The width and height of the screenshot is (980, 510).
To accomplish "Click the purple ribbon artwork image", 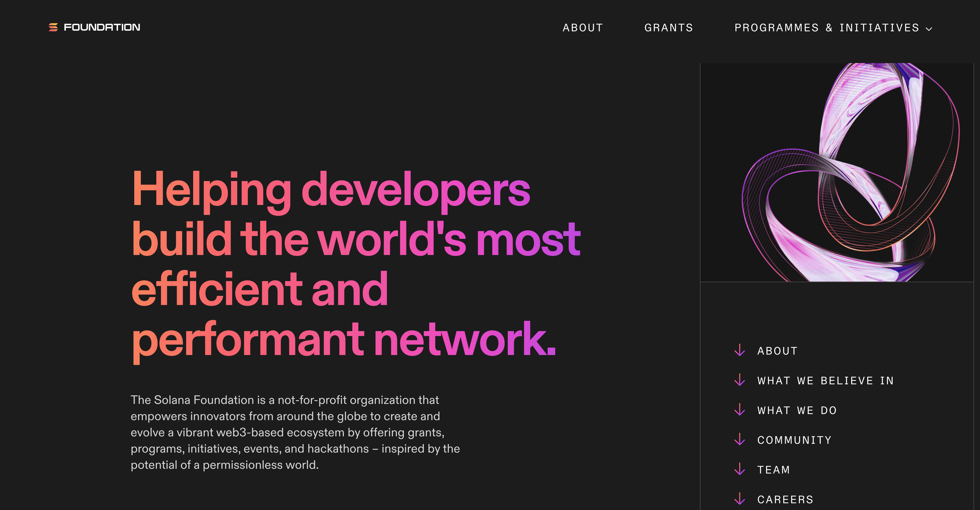I will [837, 172].
